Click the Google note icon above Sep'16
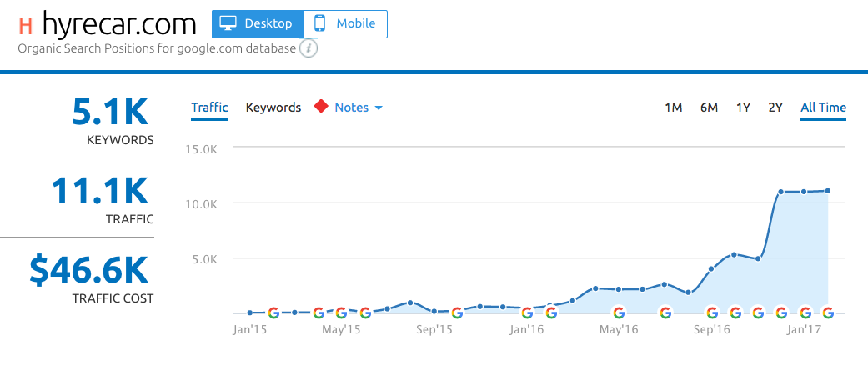Viewport: 868px width, 371px height. (x=711, y=313)
